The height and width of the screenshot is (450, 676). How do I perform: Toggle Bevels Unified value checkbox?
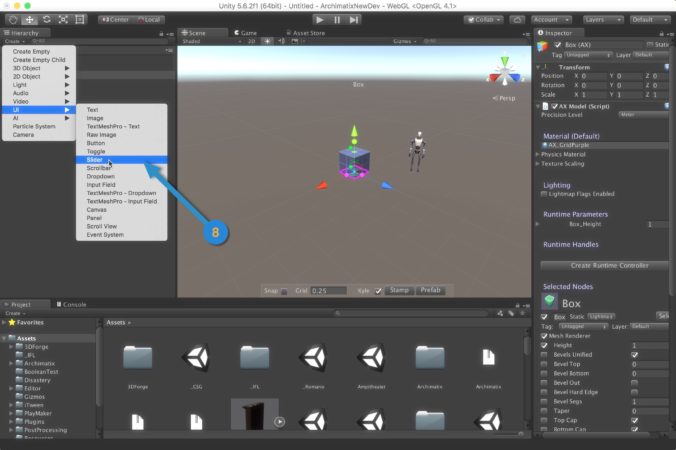coord(634,355)
